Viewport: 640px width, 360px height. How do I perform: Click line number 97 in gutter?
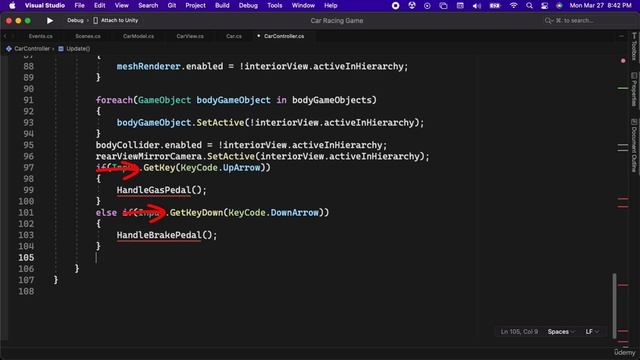pyautogui.click(x=29, y=168)
